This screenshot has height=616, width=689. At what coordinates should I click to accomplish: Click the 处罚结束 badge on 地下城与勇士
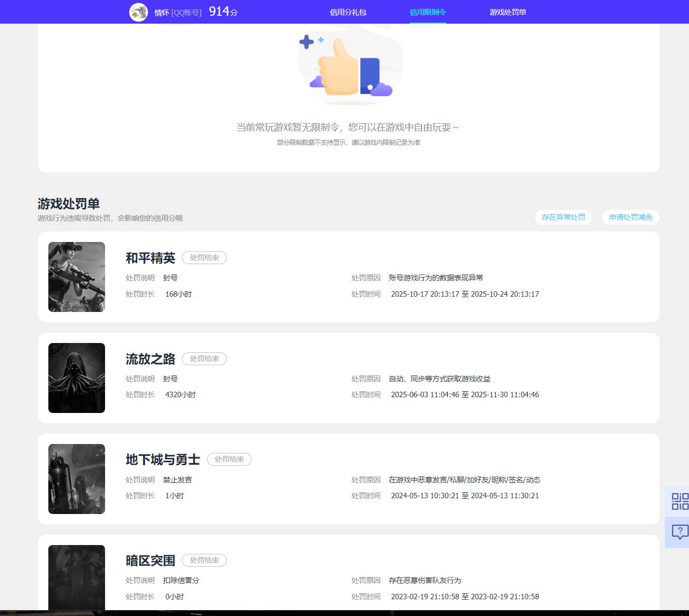(229, 459)
